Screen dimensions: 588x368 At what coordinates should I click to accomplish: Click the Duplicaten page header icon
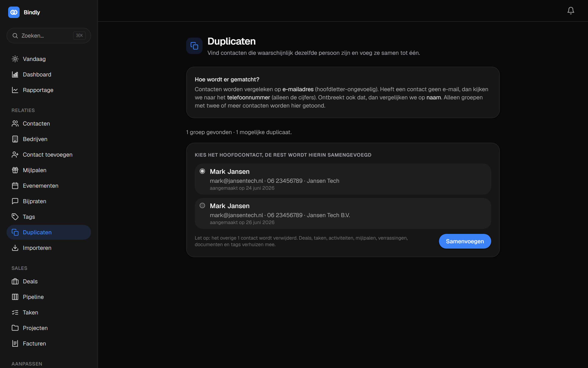click(194, 46)
